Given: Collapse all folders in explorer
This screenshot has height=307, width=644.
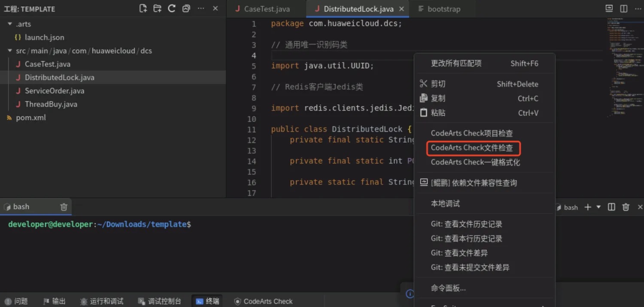Looking at the screenshot, I should [x=186, y=9].
